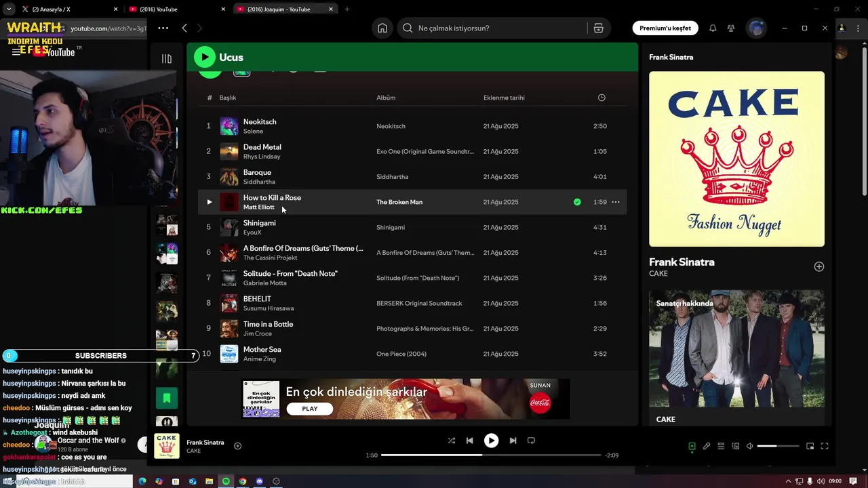This screenshot has height=488, width=868.
Task: Enter Spotify full screen mode
Action: coord(825,446)
